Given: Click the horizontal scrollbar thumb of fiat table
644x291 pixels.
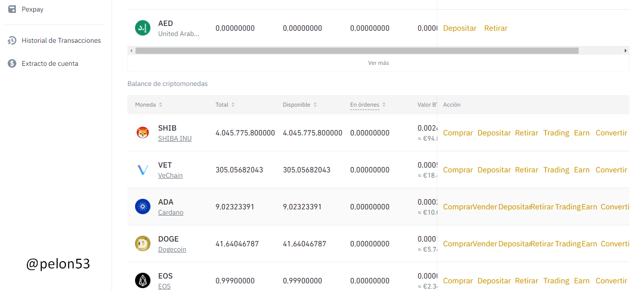Looking at the screenshot, I should click(x=357, y=50).
